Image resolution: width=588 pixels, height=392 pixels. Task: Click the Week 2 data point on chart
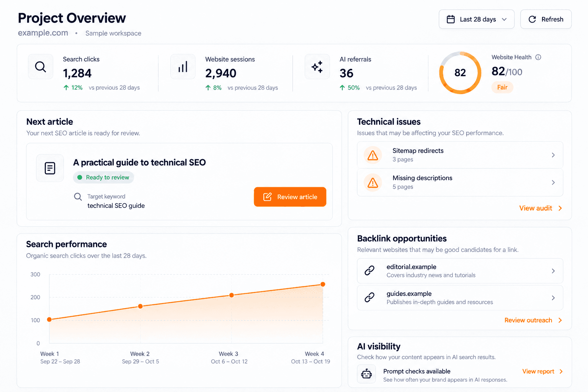140,306
